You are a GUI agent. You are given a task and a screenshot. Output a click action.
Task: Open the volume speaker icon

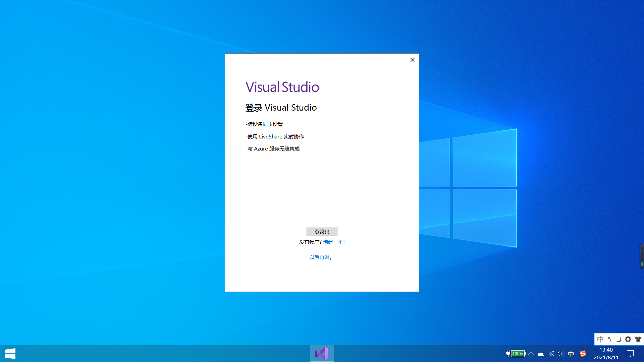pos(560,354)
